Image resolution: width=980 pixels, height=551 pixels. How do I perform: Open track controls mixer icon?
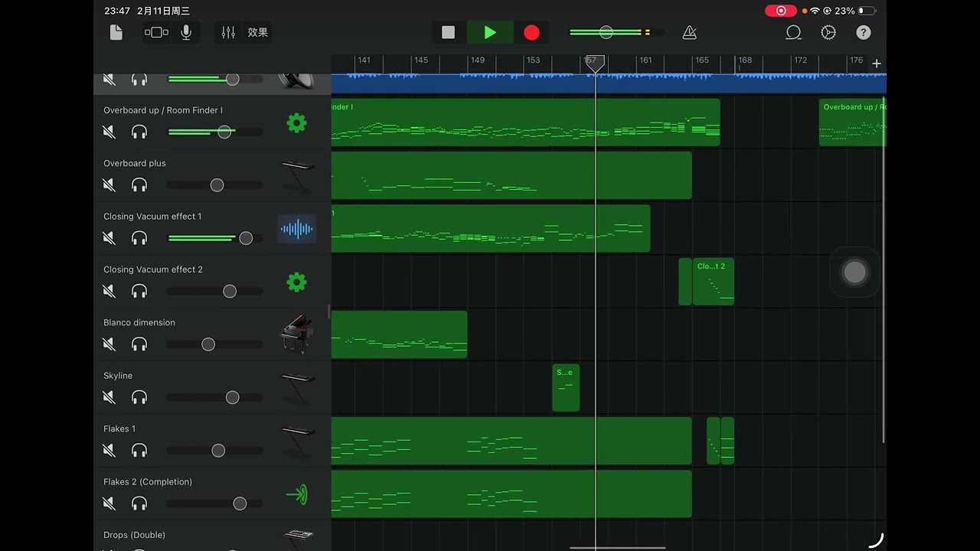tap(228, 32)
